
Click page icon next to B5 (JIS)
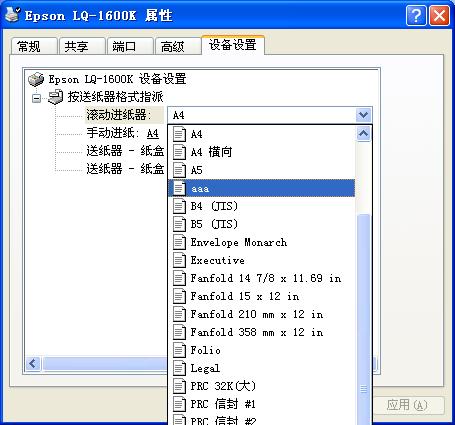point(179,224)
